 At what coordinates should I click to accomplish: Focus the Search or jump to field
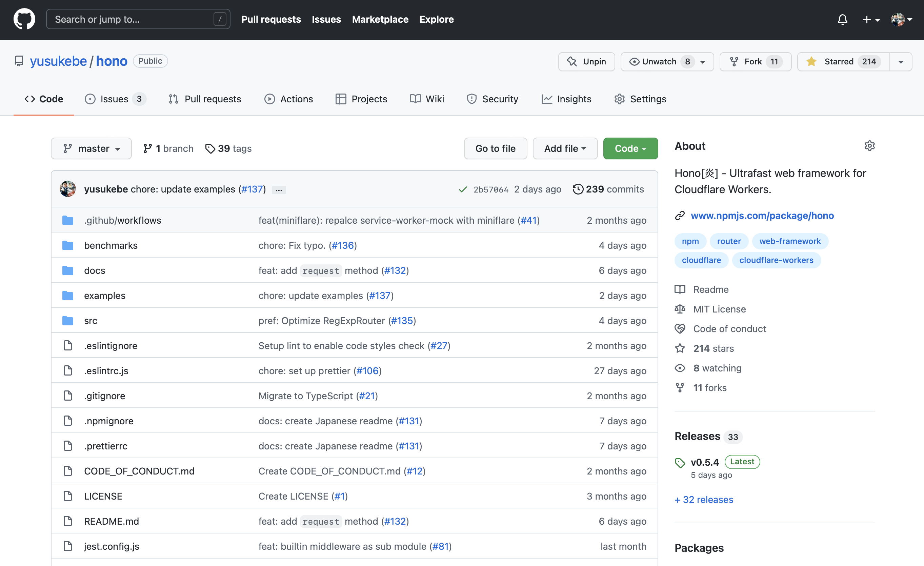click(138, 19)
